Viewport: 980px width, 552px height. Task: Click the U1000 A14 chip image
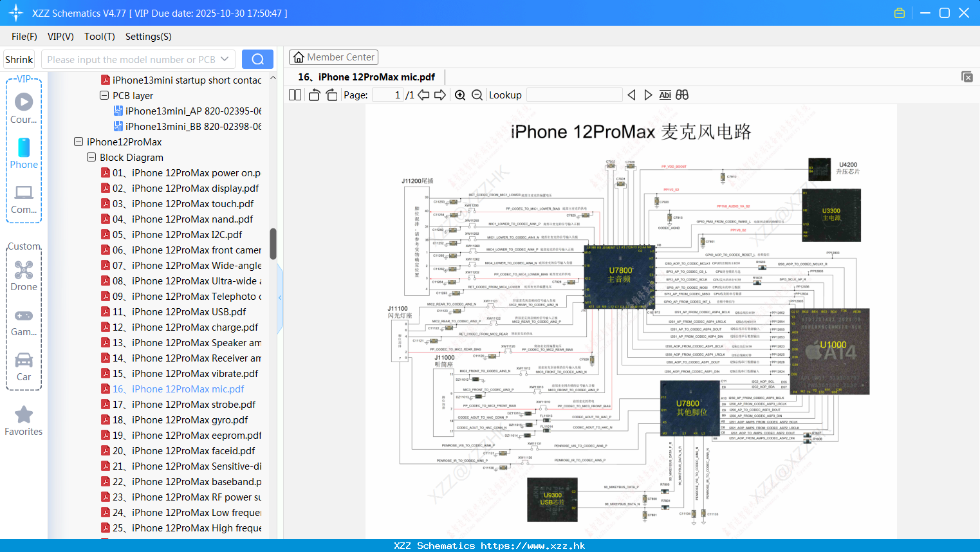(830, 351)
